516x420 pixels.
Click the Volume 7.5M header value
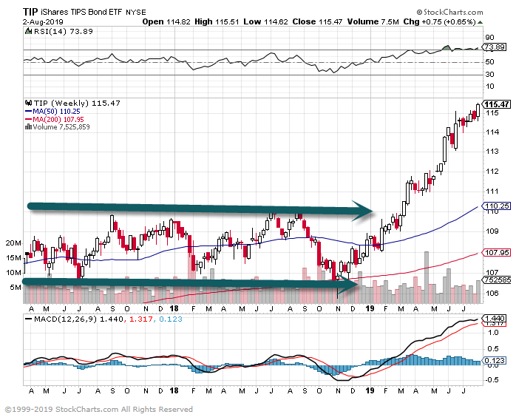pos(373,21)
